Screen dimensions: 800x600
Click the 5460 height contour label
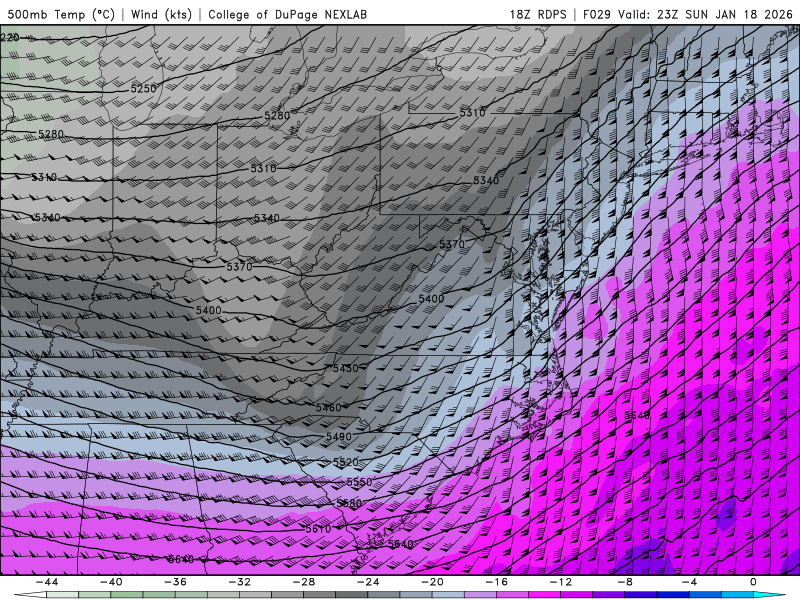click(x=328, y=407)
